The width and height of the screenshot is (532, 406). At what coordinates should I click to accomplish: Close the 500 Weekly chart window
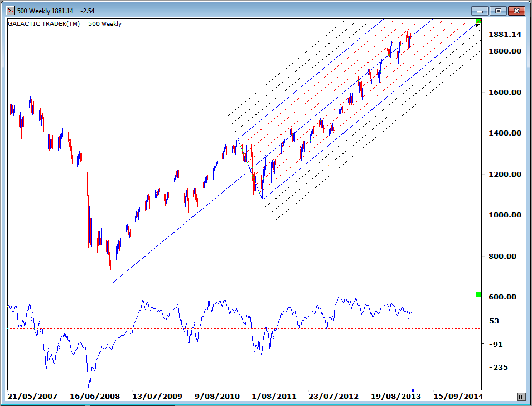(x=517, y=11)
